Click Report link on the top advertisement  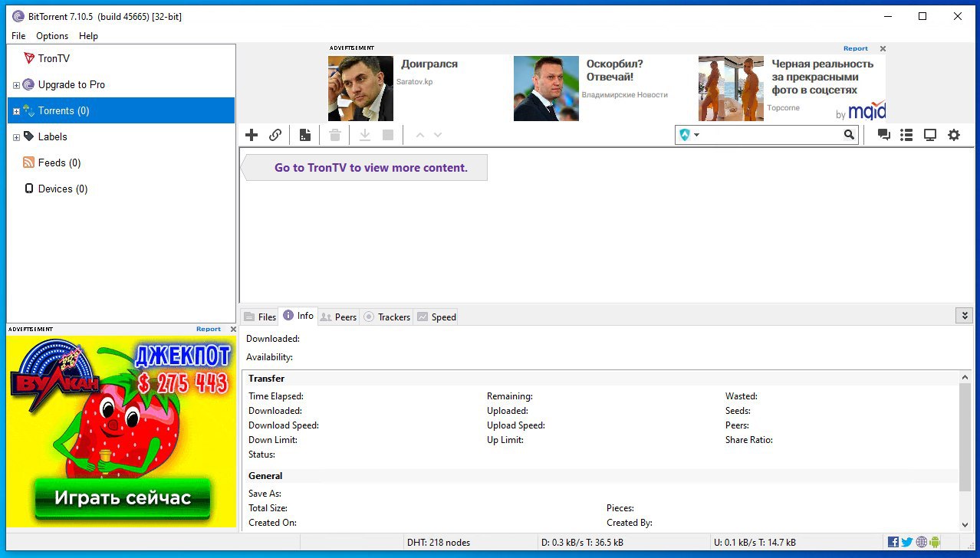(856, 48)
